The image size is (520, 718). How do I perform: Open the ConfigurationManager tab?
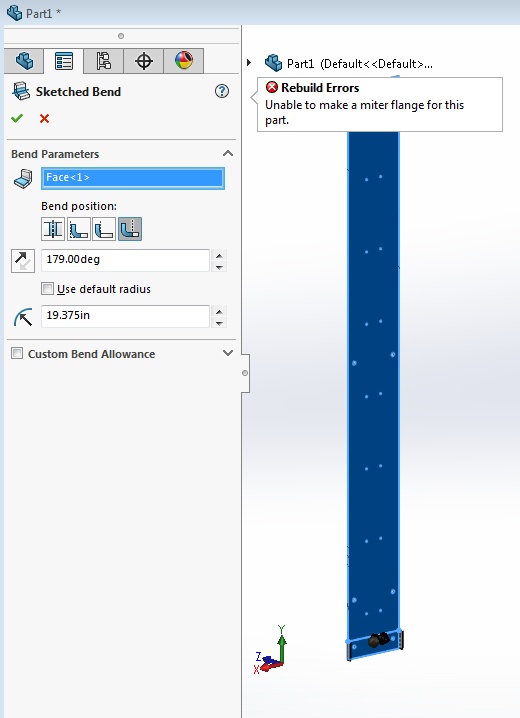[103, 61]
